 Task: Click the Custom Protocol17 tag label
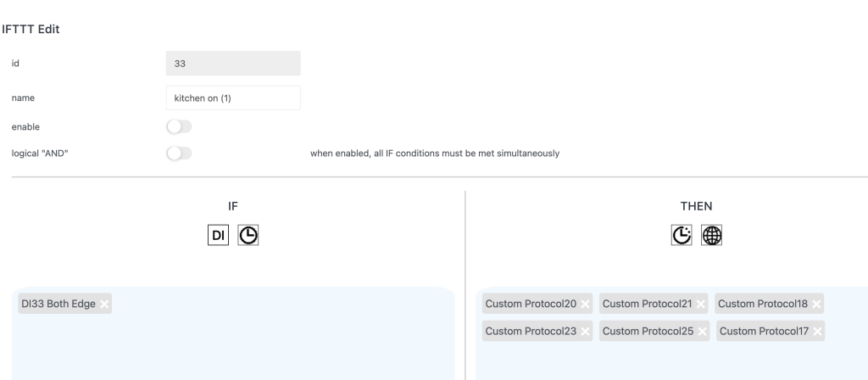762,330
